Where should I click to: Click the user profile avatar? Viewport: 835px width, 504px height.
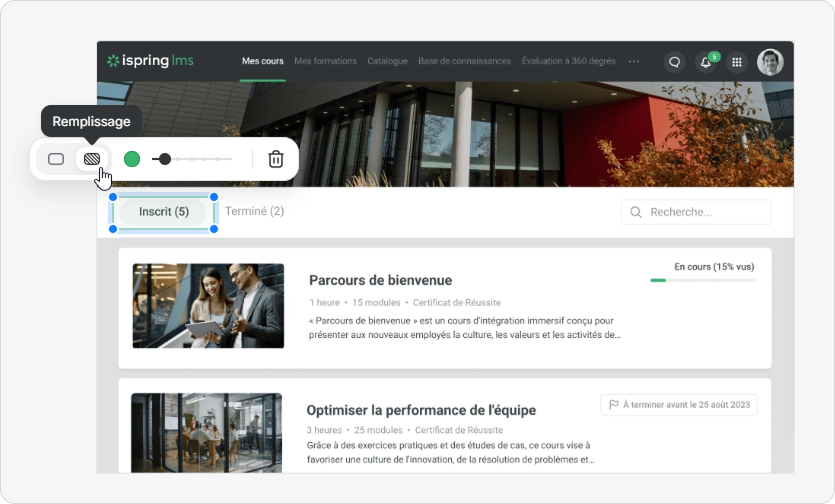769,62
